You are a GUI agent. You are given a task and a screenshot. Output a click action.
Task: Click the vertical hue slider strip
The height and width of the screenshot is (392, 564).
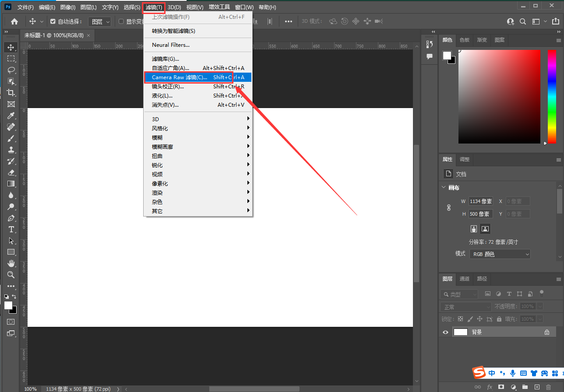point(552,96)
